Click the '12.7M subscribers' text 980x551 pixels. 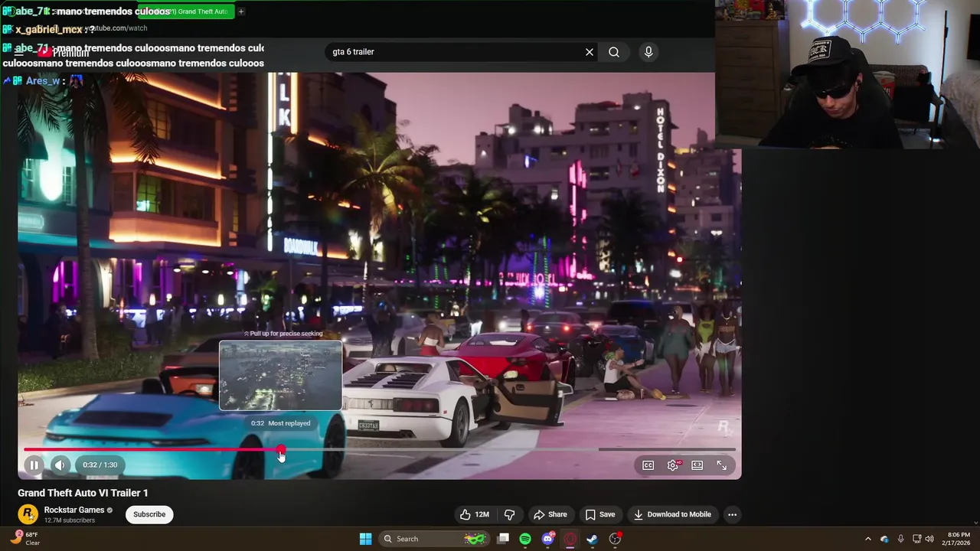(x=70, y=520)
